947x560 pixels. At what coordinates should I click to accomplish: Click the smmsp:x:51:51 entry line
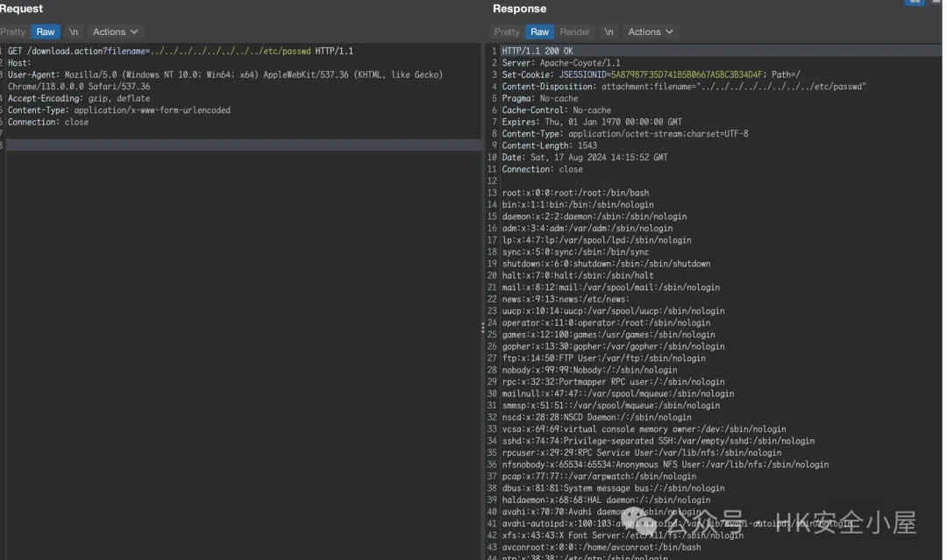(611, 406)
